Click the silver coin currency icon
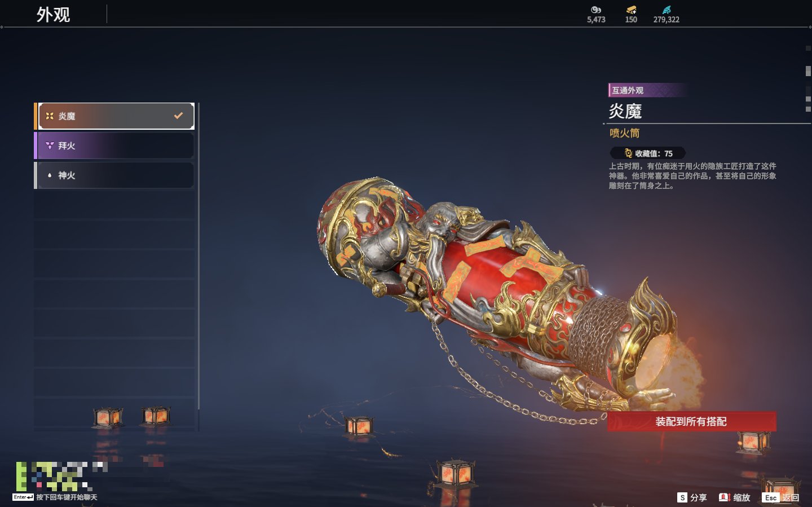The width and height of the screenshot is (812, 507). (x=595, y=10)
